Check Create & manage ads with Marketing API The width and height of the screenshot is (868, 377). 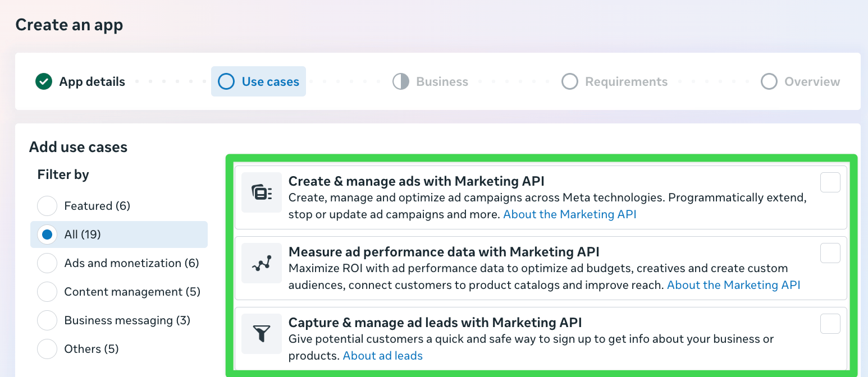(x=830, y=182)
